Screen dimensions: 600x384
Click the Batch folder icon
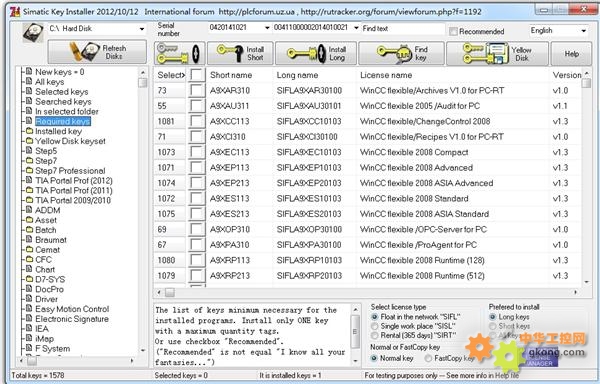[29, 230]
